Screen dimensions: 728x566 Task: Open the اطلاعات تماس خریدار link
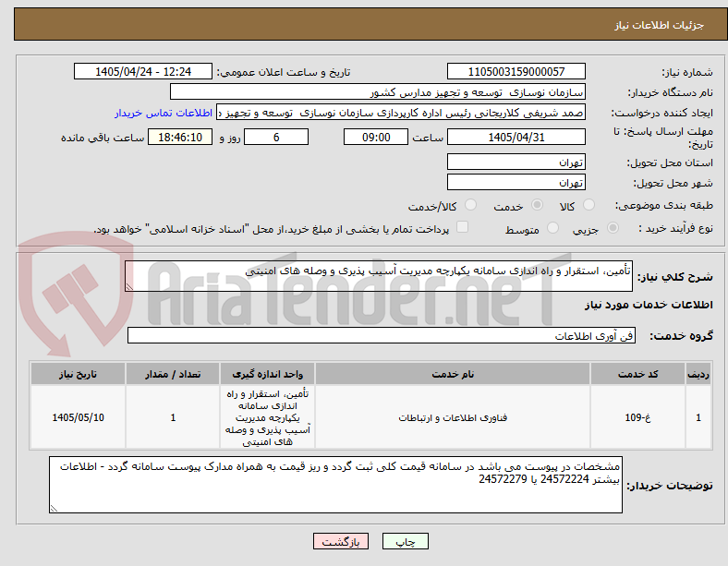[164, 113]
